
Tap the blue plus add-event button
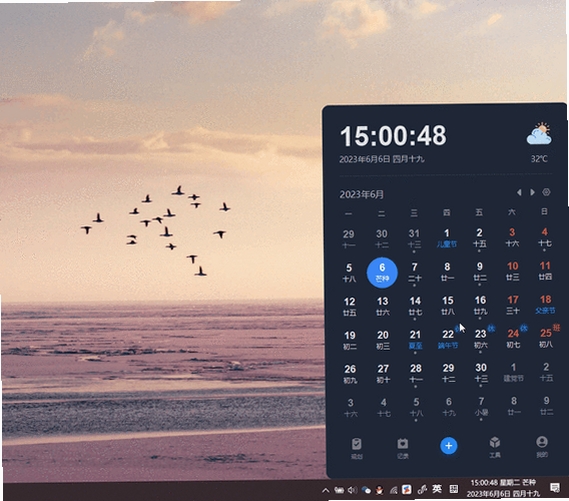(x=449, y=445)
